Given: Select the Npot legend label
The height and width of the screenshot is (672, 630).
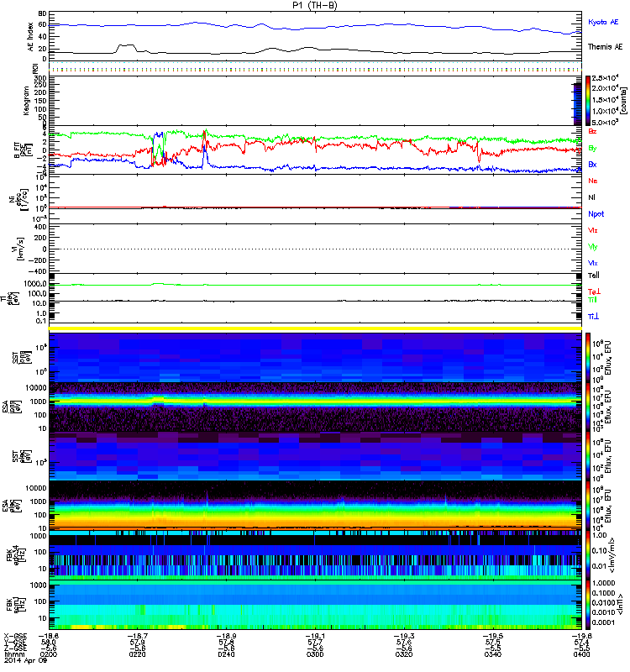Looking at the screenshot, I should click(x=596, y=214).
